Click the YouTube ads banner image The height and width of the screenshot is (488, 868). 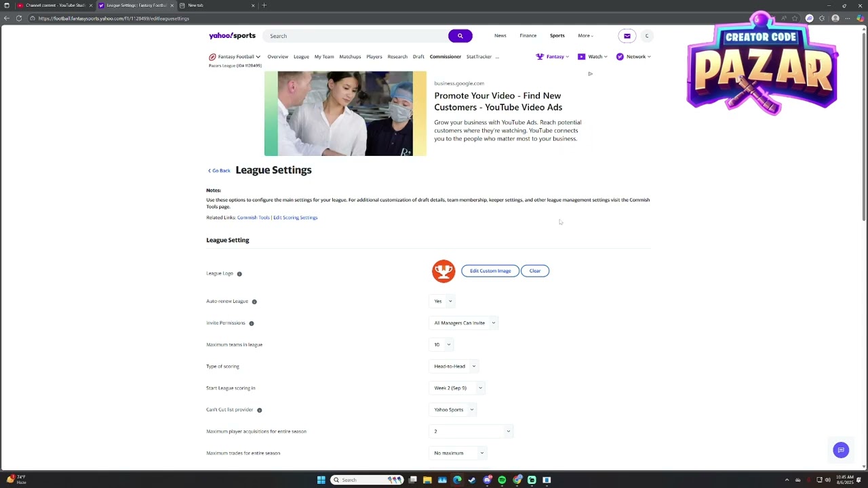(345, 113)
